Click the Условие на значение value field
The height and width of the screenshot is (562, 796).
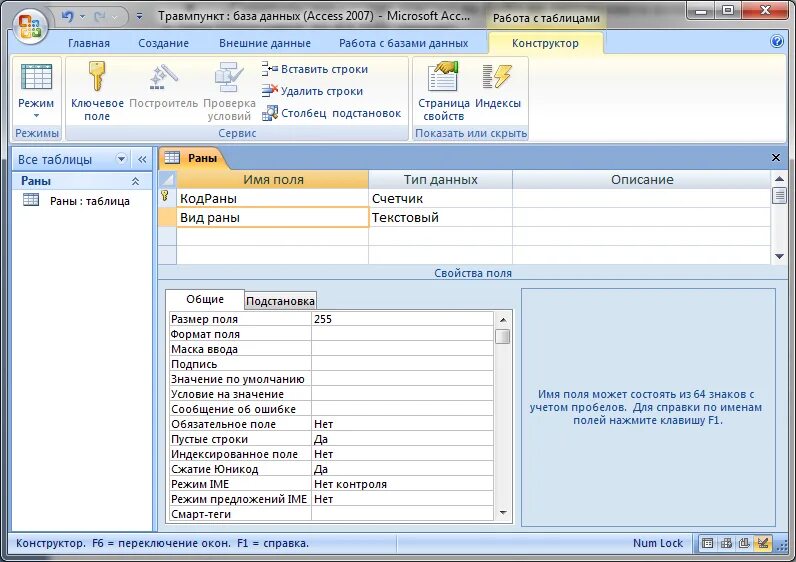pyautogui.click(x=402, y=394)
